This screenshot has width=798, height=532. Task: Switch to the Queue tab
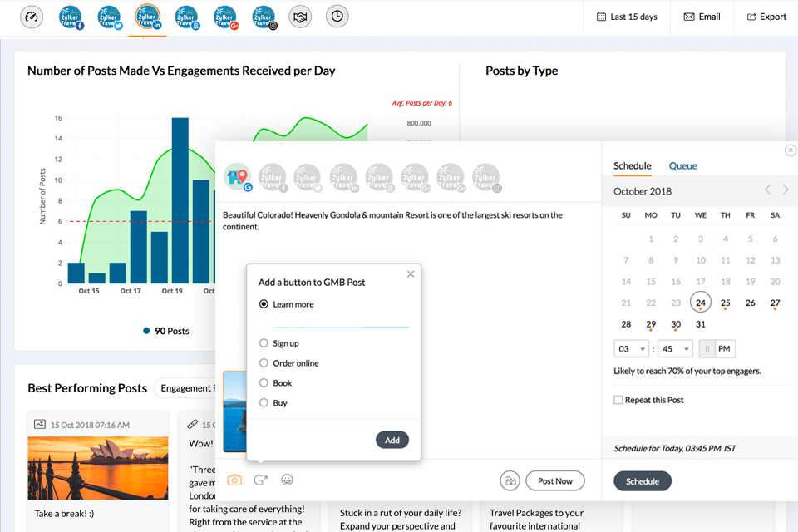(683, 166)
